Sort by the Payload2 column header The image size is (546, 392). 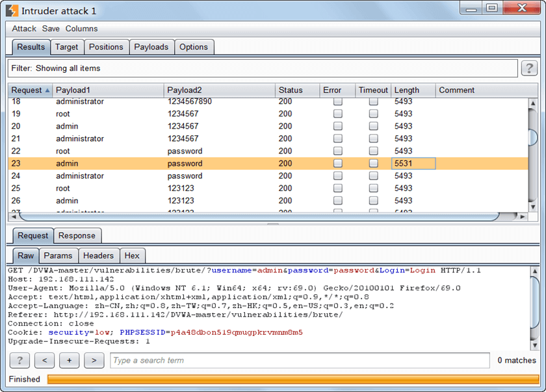220,90
